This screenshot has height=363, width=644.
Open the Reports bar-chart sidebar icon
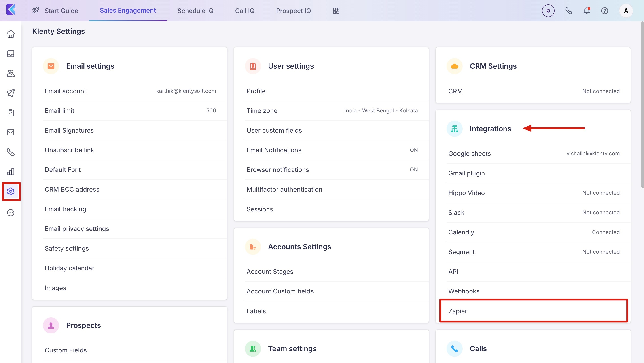click(x=11, y=172)
